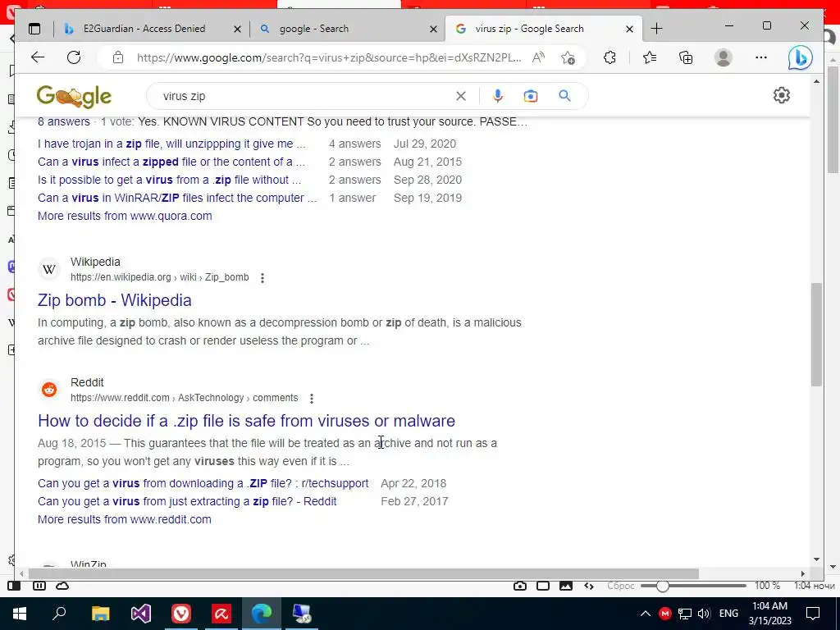Open Windows search from the taskbar
840x630 pixels.
pos(59,614)
